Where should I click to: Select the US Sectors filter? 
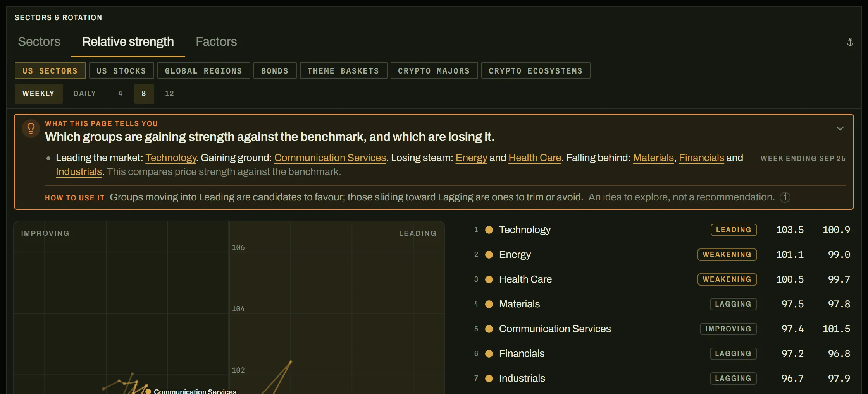50,70
